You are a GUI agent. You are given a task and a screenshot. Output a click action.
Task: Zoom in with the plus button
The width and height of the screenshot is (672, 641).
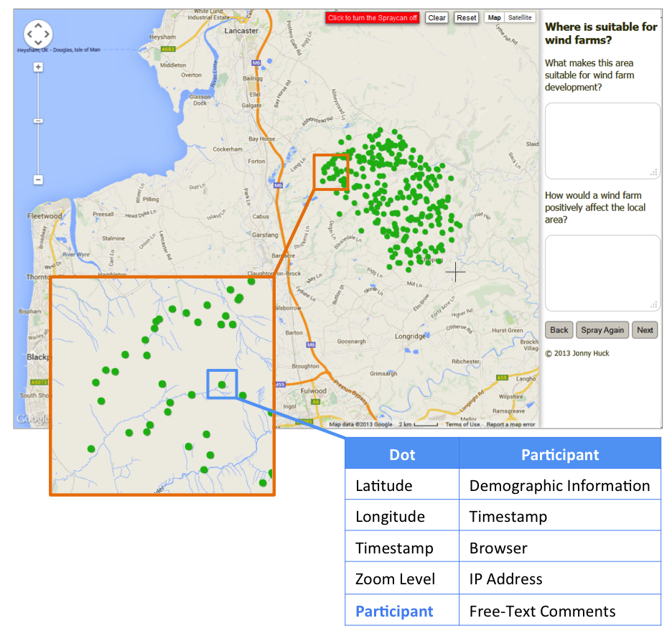(38, 67)
